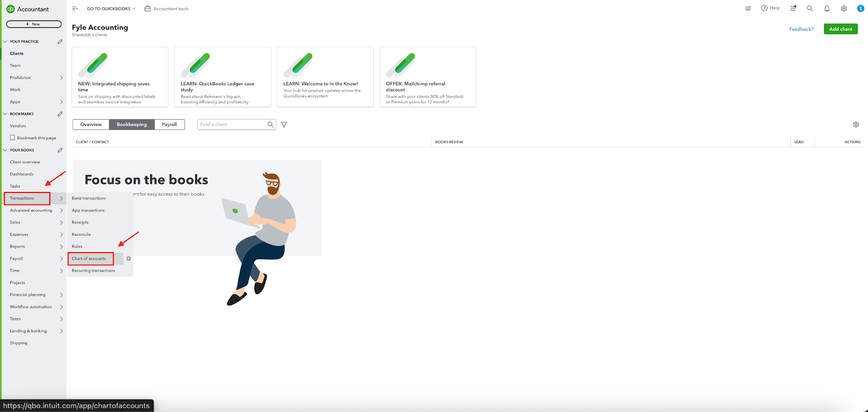The image size is (868, 412).
Task: Open the announcements megaphone icon
Action: (x=748, y=9)
